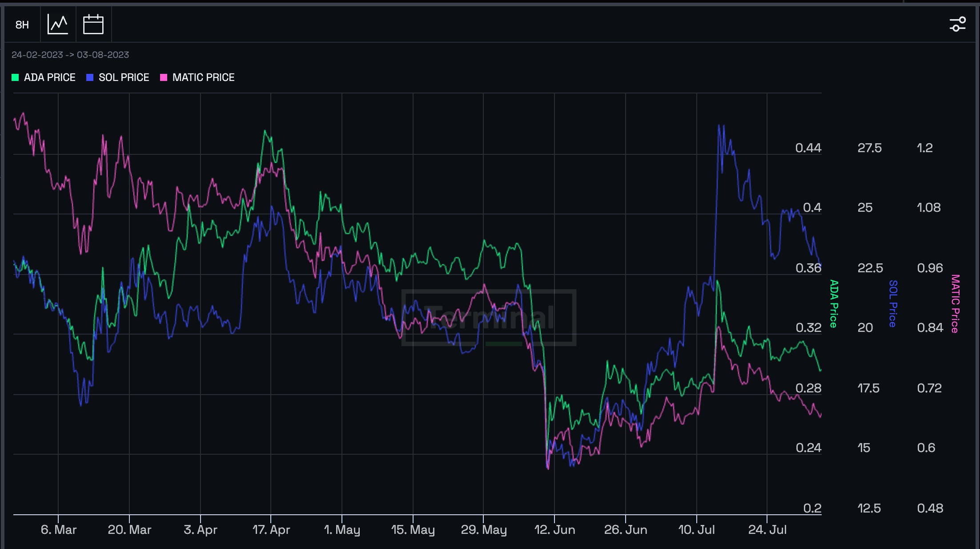Click the green ADA PRICE legend swatch
Viewport: 980px width, 549px height.
tap(15, 77)
